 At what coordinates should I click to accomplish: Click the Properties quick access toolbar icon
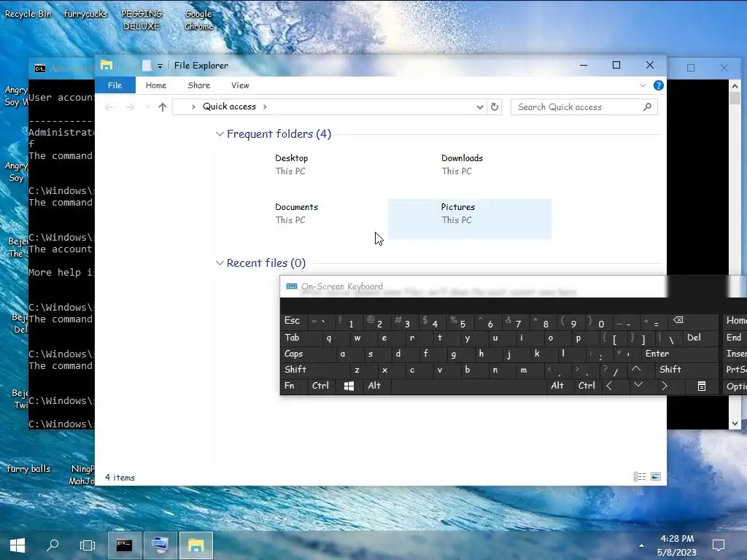[x=147, y=66]
